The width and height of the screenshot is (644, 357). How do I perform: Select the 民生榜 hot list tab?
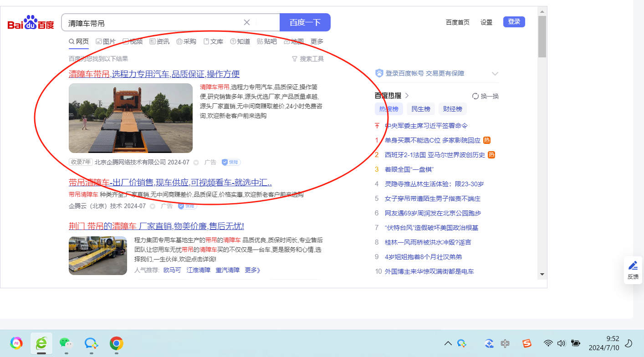(x=420, y=109)
